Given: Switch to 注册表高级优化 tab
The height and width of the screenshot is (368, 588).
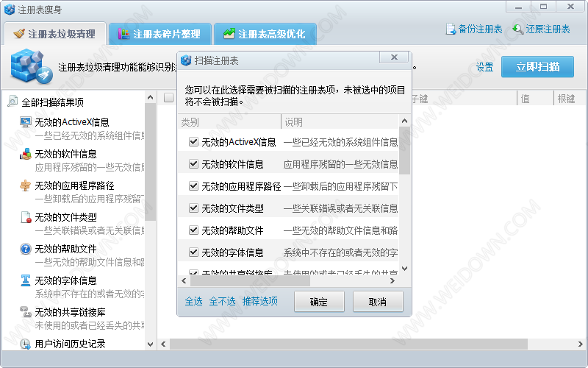Looking at the screenshot, I should point(265,34).
